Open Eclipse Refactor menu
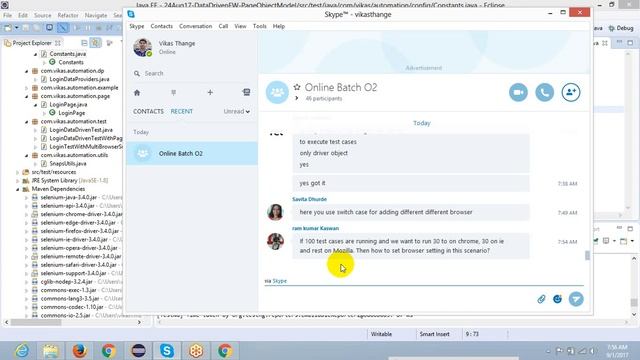The height and width of the screenshot is (360, 640). point(68,15)
